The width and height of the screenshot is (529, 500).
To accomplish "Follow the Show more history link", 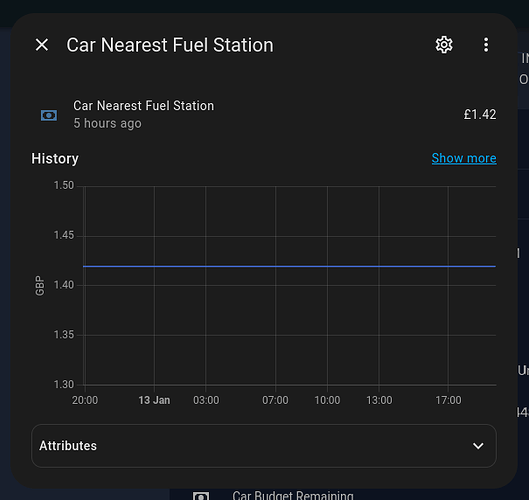I will point(464,158).
